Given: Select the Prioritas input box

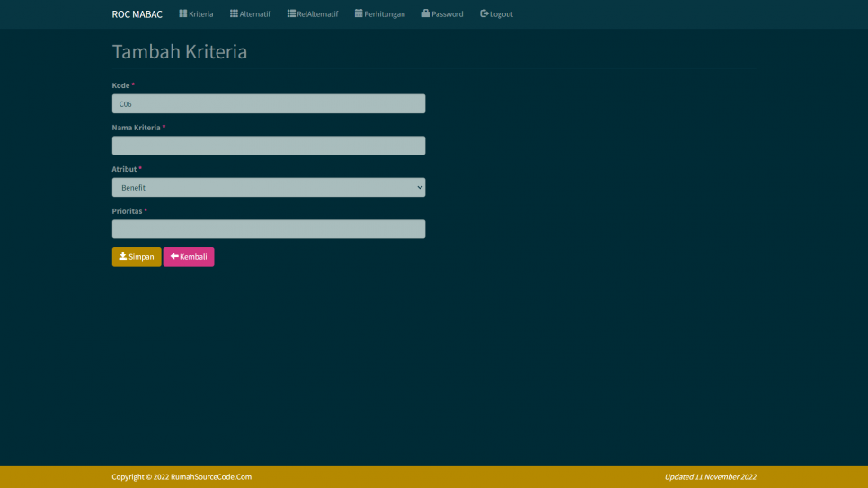Looking at the screenshot, I should tap(268, 229).
